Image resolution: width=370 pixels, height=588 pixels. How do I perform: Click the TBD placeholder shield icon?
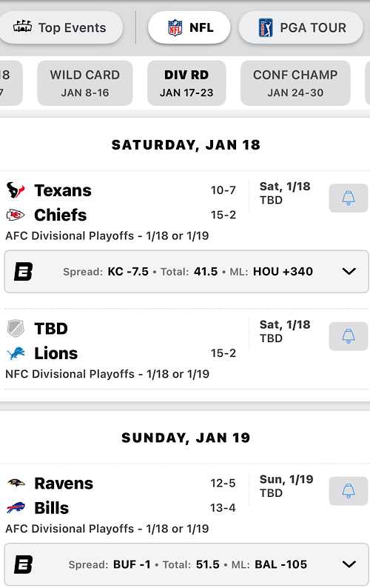point(16,329)
